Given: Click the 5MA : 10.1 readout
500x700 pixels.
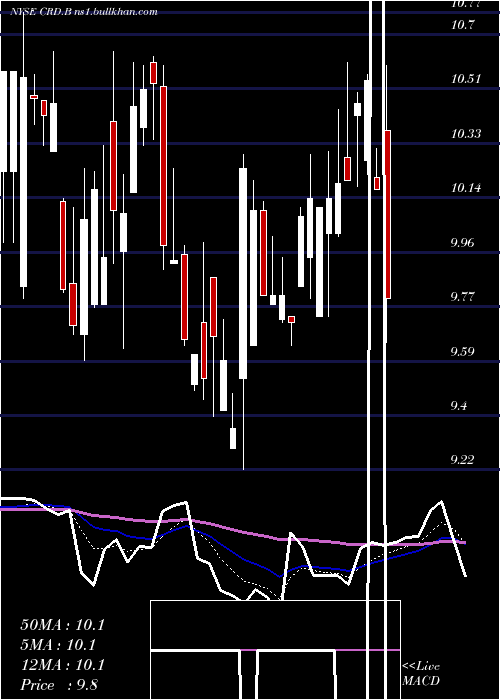Looking at the screenshot, I should (58, 645).
